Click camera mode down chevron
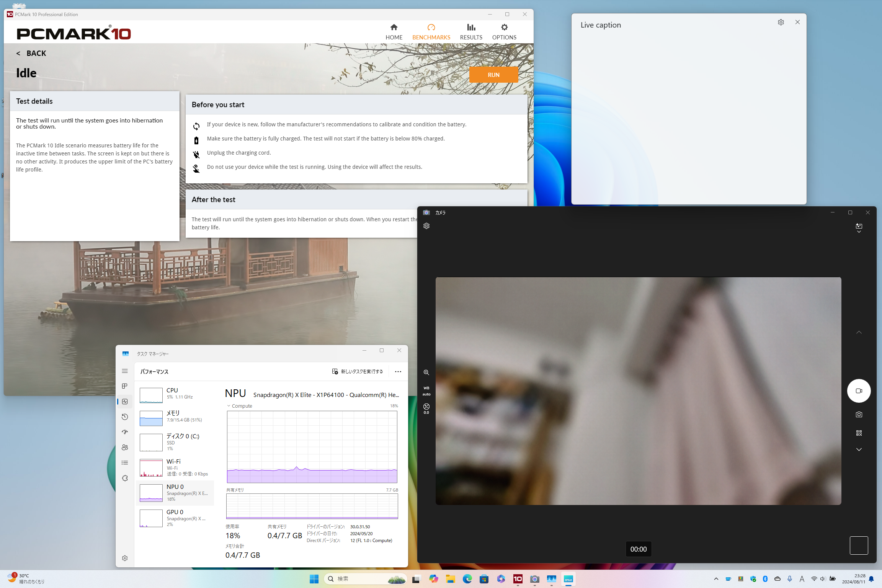882x588 pixels. click(859, 449)
